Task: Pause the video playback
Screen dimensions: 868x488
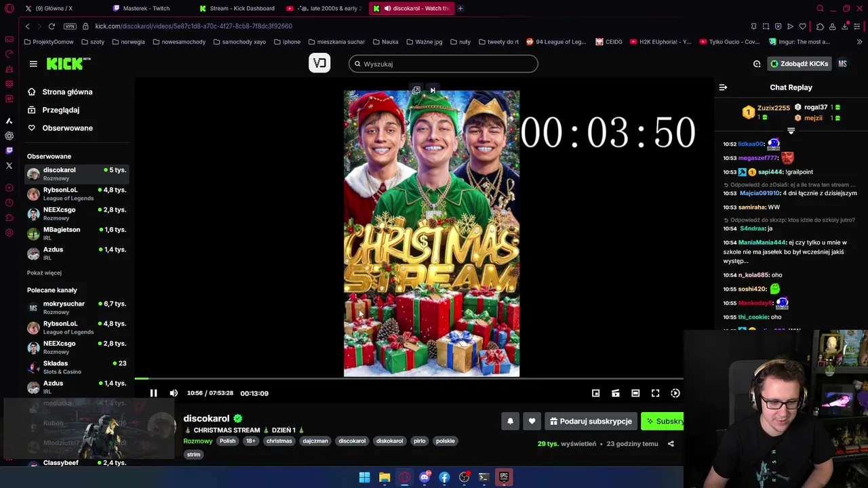Action: [153, 393]
